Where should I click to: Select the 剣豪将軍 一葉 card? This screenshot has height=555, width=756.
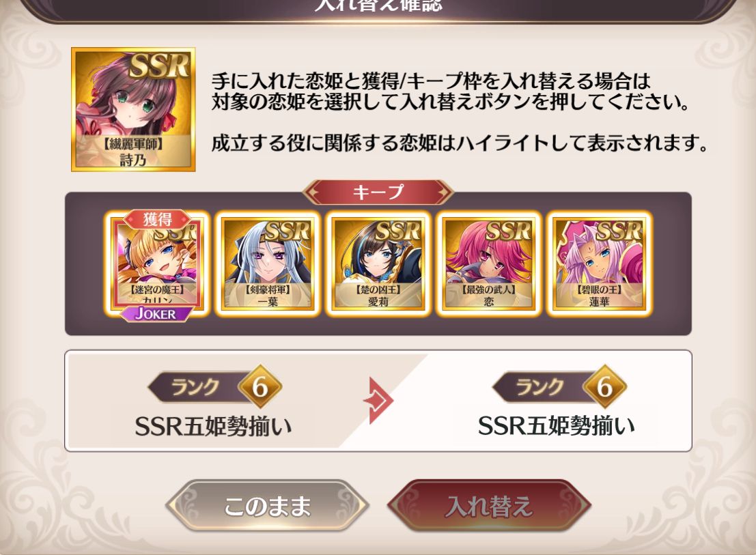pyautogui.click(x=268, y=264)
